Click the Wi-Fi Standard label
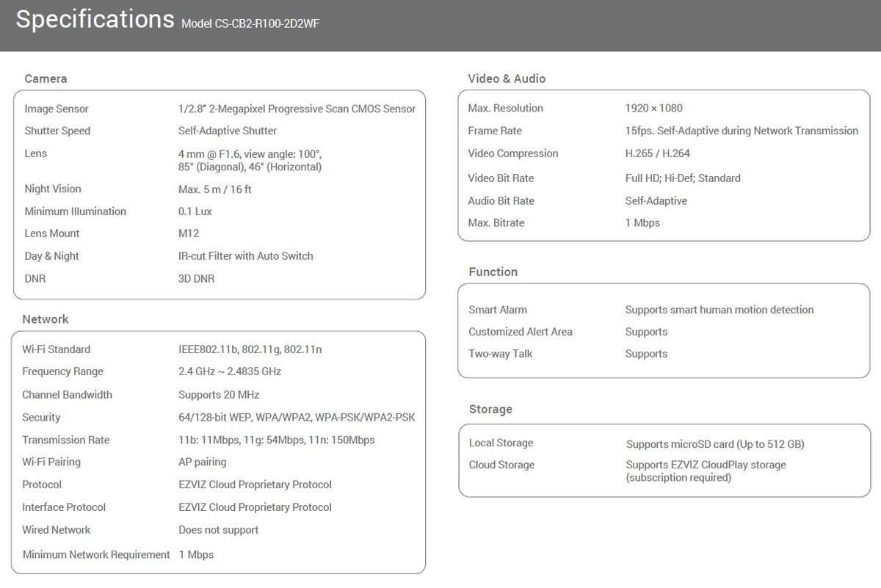This screenshot has height=588, width=881. point(57,349)
